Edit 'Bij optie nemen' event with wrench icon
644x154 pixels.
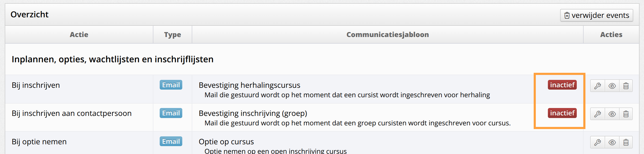click(598, 142)
